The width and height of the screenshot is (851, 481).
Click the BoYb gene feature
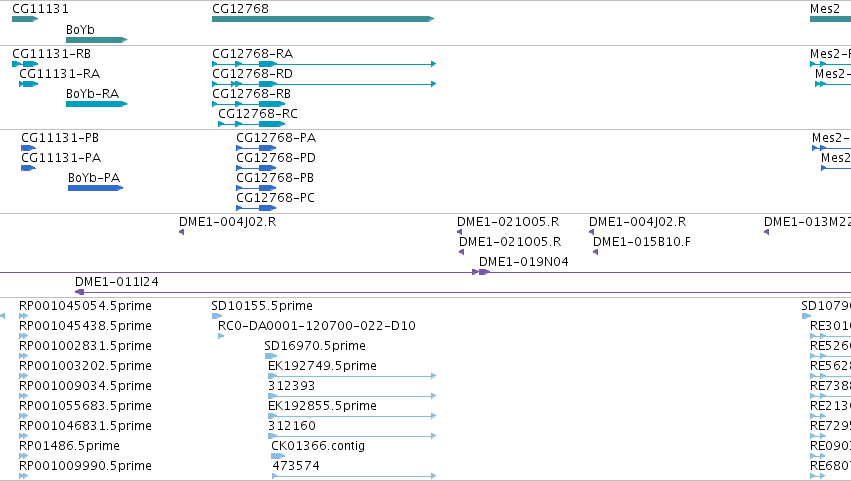[x=97, y=40]
